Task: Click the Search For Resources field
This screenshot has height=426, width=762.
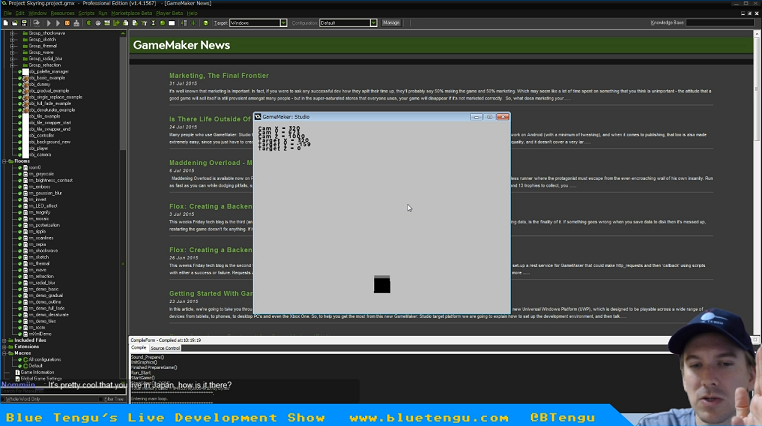Action: [63, 391]
